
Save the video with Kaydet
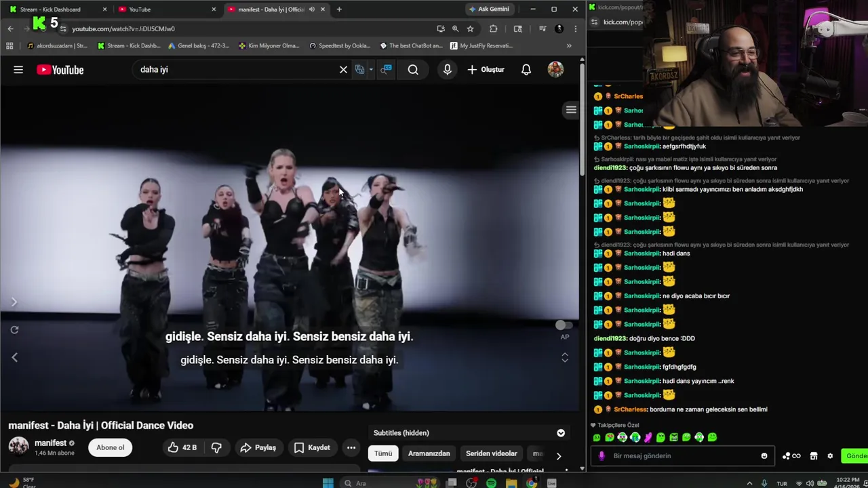coord(312,447)
